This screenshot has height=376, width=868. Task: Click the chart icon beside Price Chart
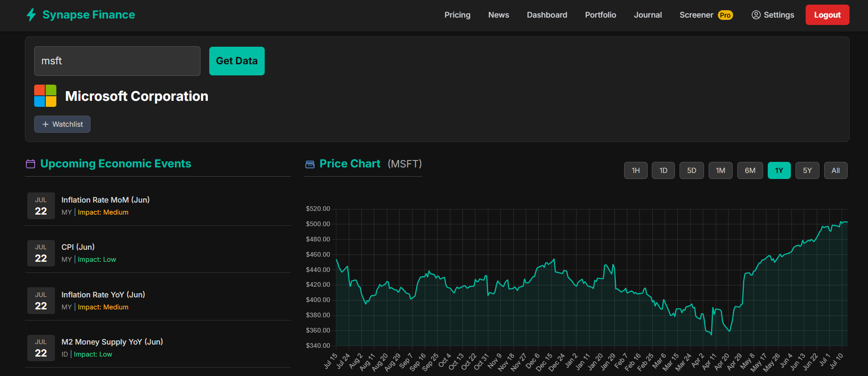click(310, 164)
